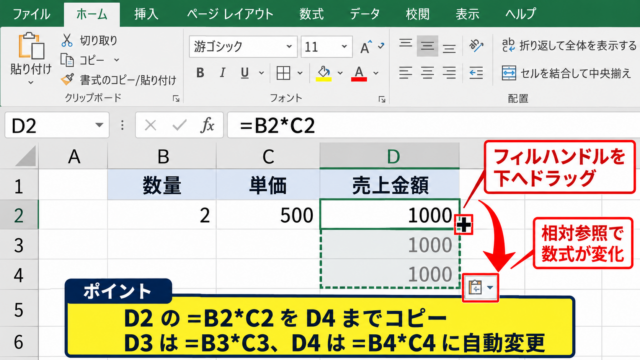Image resolution: width=640 pixels, height=360 pixels.
Task: Click the formula enter checkmark
Action: click(179, 125)
